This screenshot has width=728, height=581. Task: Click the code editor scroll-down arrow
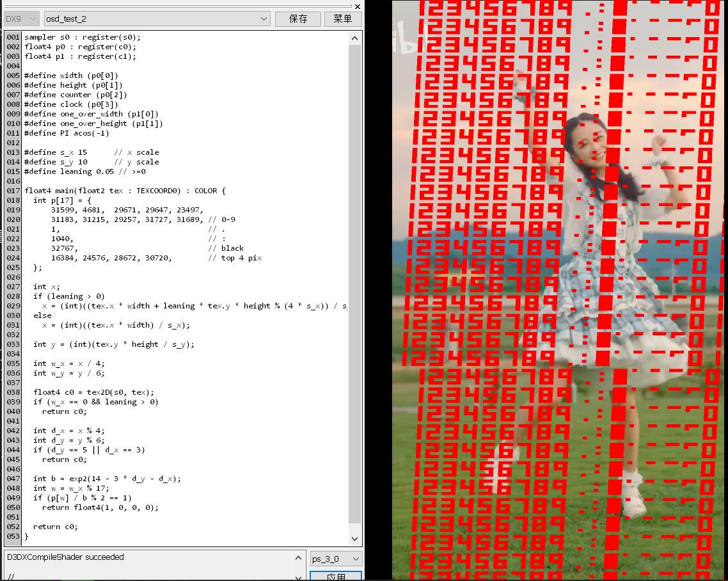pyautogui.click(x=355, y=539)
